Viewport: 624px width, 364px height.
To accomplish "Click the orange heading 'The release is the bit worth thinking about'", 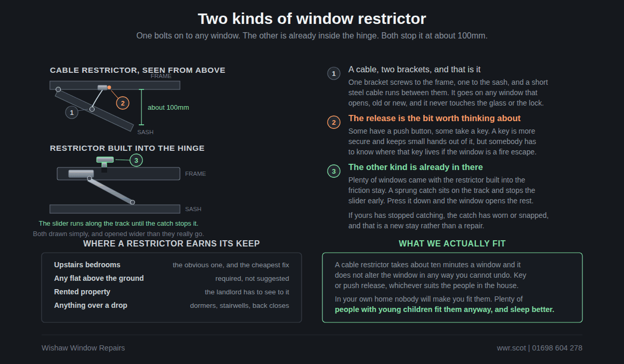I will pos(435,118).
